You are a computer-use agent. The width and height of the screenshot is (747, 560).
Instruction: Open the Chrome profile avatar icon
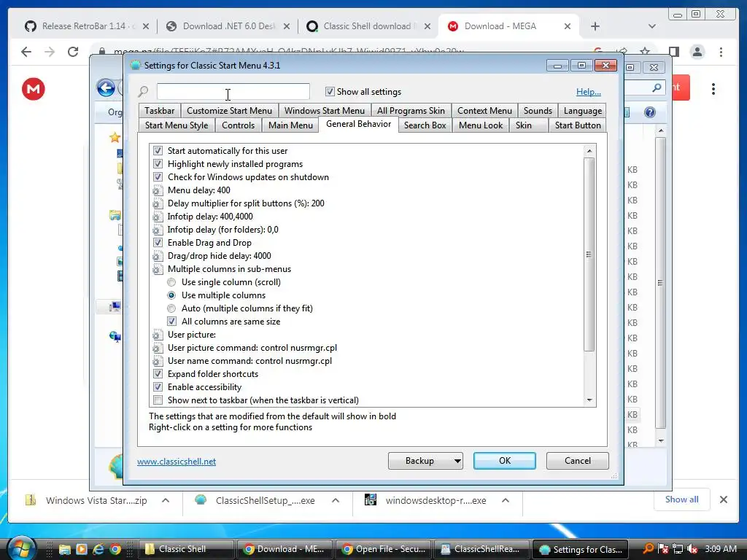pyautogui.click(x=697, y=52)
